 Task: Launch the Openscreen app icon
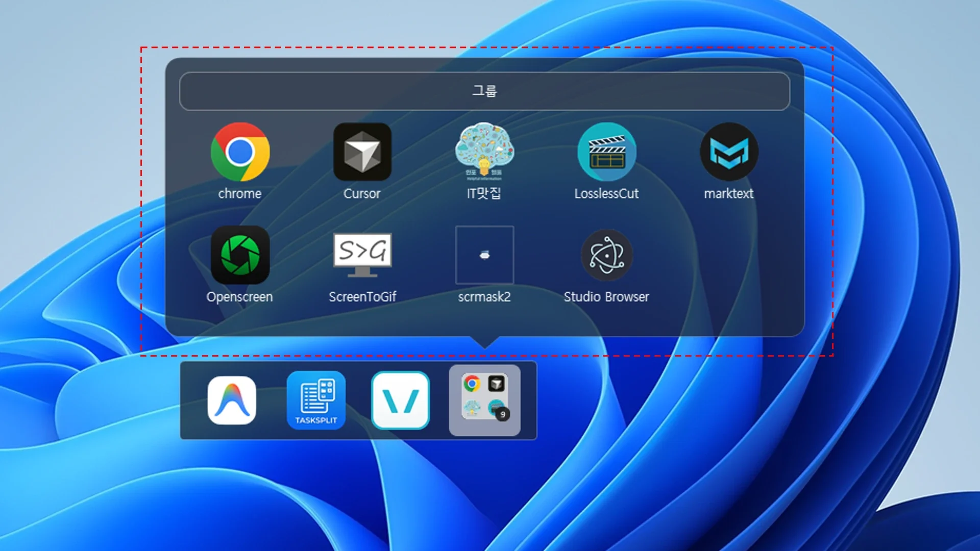point(240,255)
